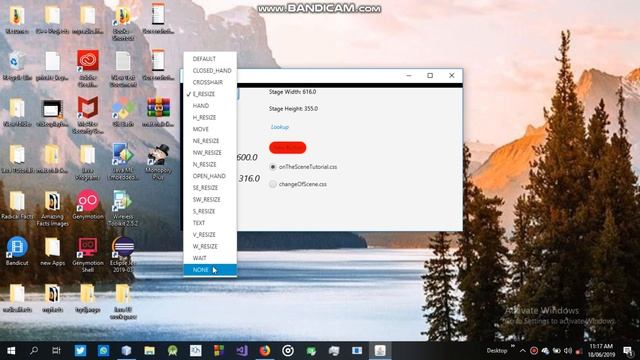Open Bandicut desktop shortcut
The image size is (640, 360).
tap(17, 251)
